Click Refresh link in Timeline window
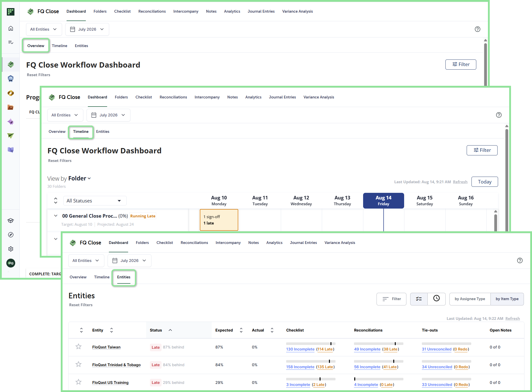532x392 pixels. (x=460, y=182)
